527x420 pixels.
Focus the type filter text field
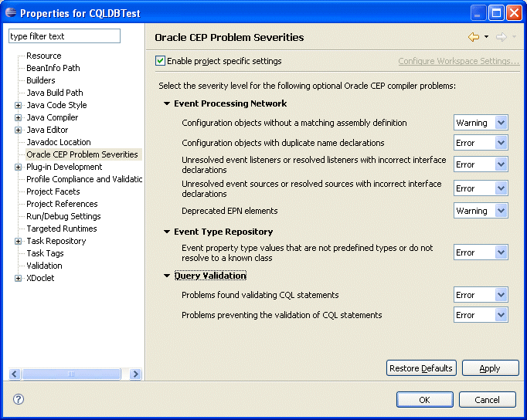[x=64, y=36]
